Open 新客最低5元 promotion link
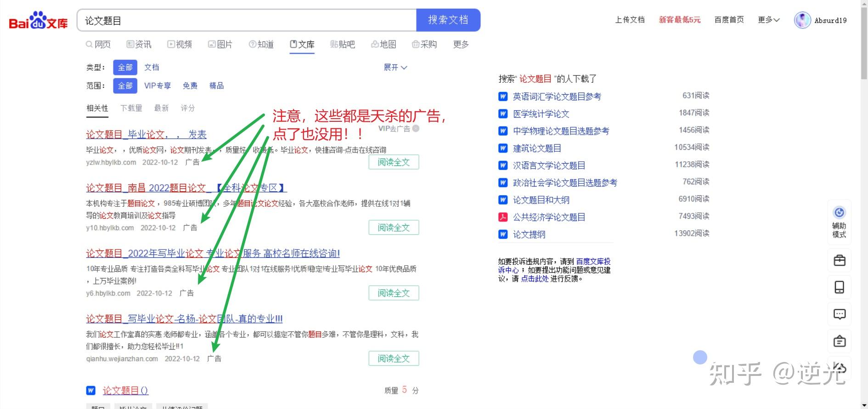Viewport: 868px width, 409px height. (680, 20)
